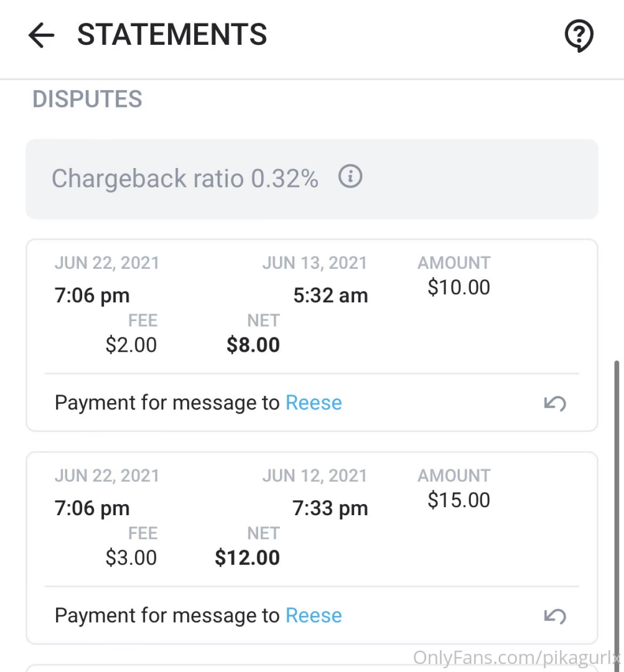The height and width of the screenshot is (672, 624).
Task: Select the $10.00 amount value
Action: click(x=459, y=287)
